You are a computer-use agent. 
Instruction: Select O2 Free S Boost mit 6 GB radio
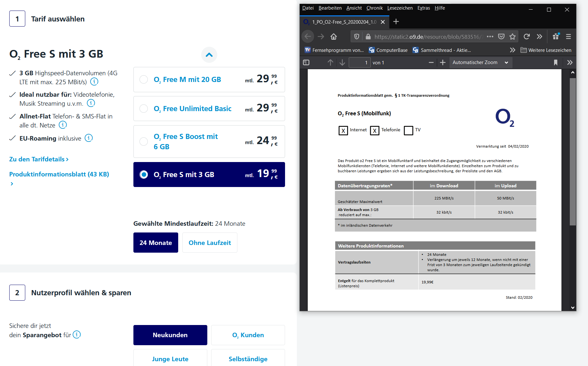(x=144, y=141)
